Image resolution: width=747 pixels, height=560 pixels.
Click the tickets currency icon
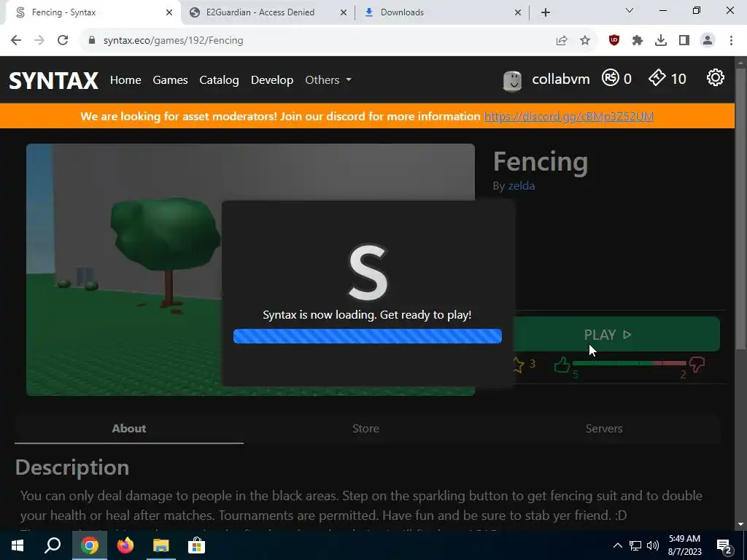[657, 77]
